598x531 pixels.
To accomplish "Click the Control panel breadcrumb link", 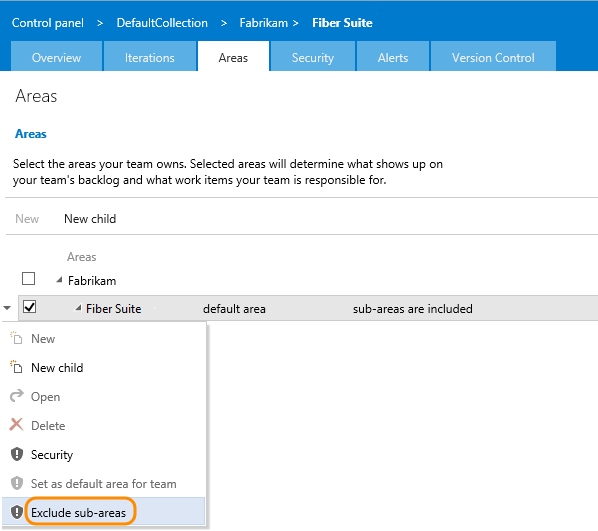I will 48,23.
